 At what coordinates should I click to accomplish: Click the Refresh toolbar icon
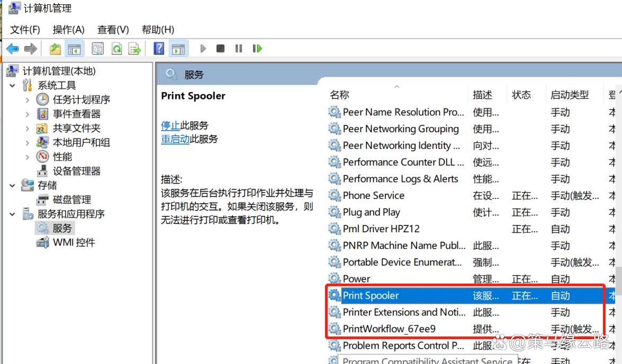[x=116, y=49]
